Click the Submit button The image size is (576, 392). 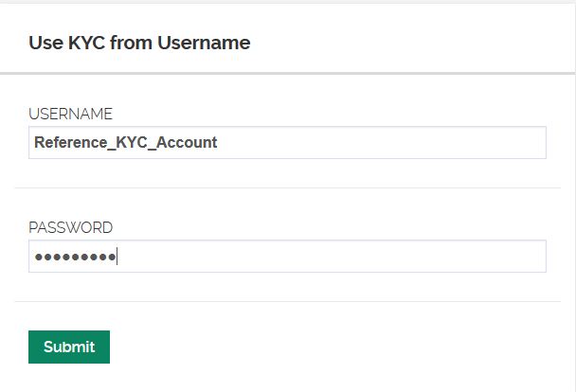click(x=69, y=347)
